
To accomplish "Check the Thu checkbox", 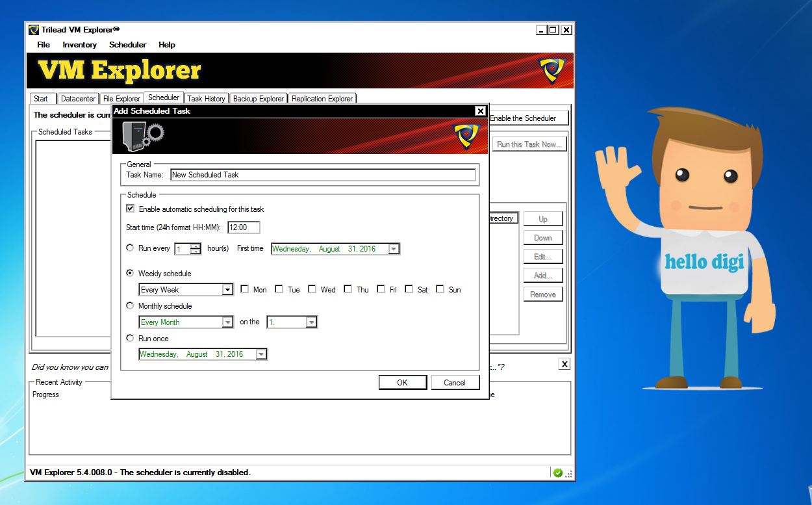I will tap(348, 289).
